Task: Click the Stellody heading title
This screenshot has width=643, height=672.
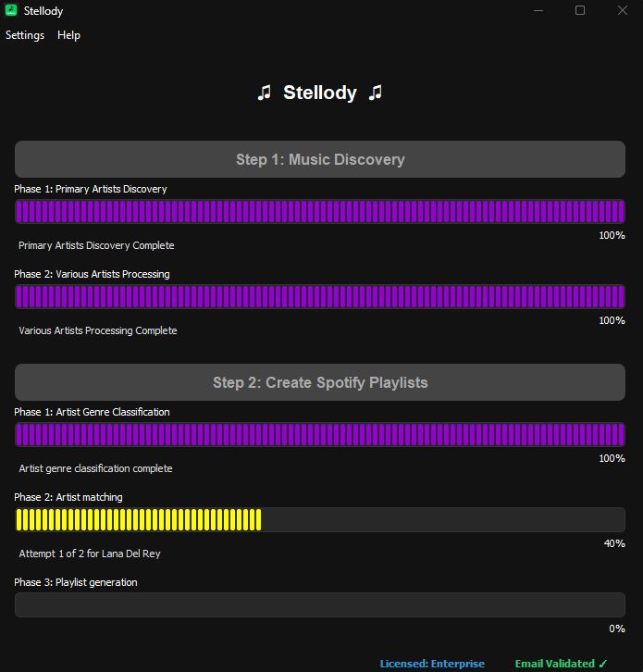Action: pyautogui.click(x=320, y=93)
